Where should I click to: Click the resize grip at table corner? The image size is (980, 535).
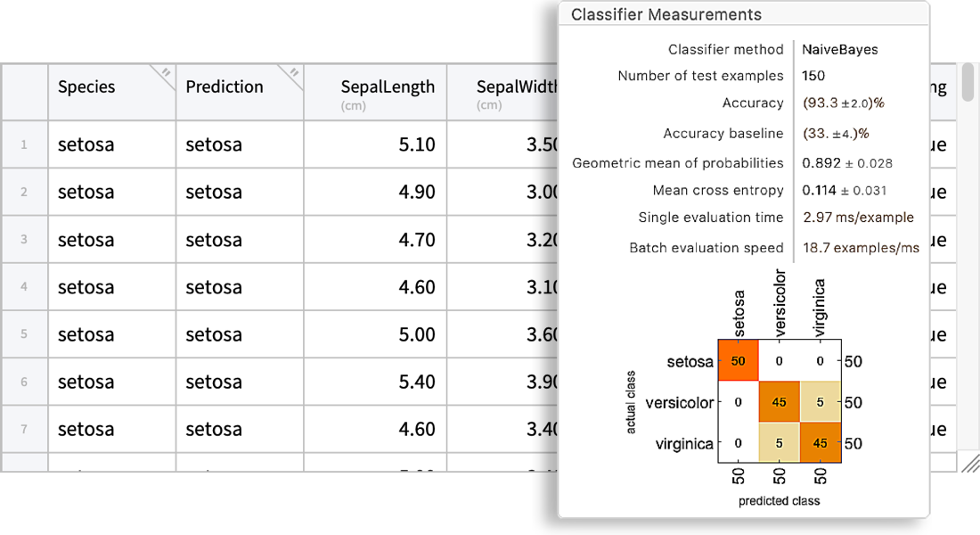coord(970,462)
